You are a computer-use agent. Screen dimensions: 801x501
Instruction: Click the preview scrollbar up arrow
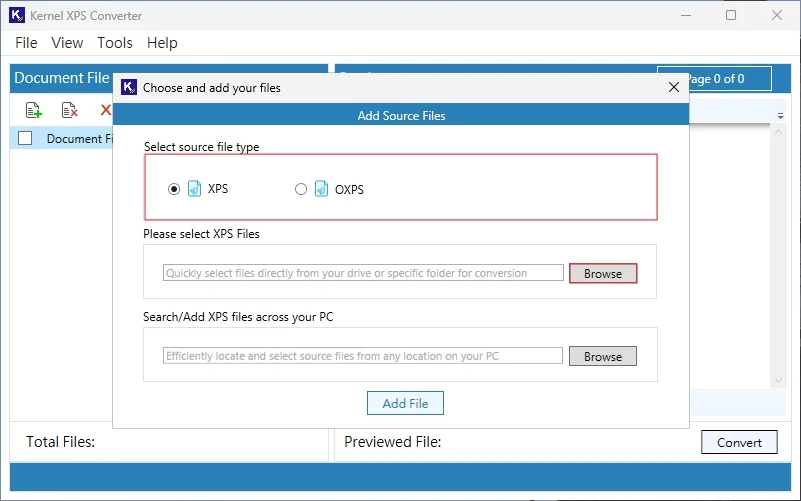[779, 132]
